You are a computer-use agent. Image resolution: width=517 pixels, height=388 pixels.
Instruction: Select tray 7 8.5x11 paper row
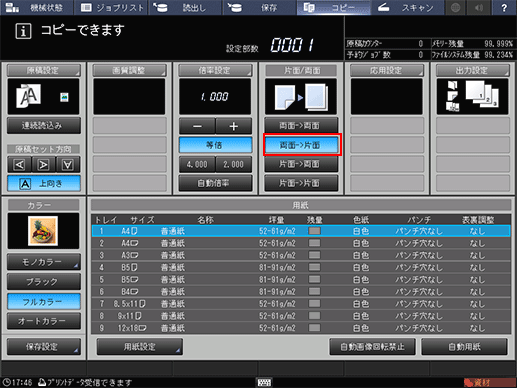tap(301, 304)
